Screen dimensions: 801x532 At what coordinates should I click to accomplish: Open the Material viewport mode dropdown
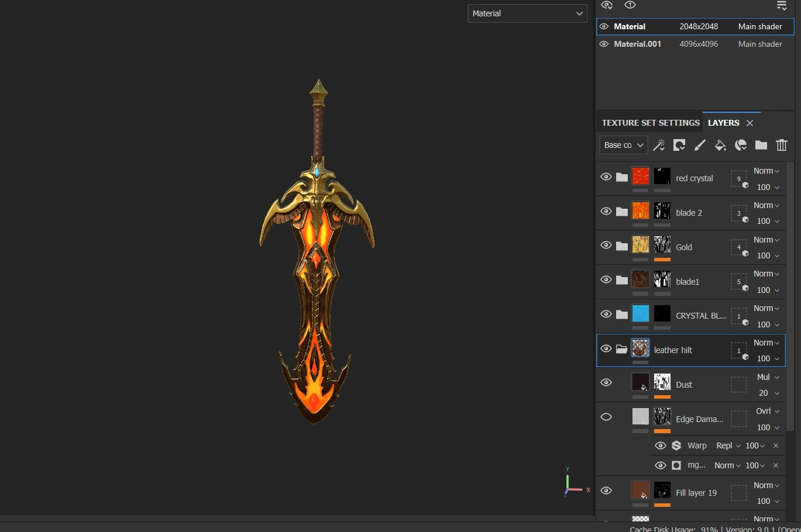[x=527, y=13]
